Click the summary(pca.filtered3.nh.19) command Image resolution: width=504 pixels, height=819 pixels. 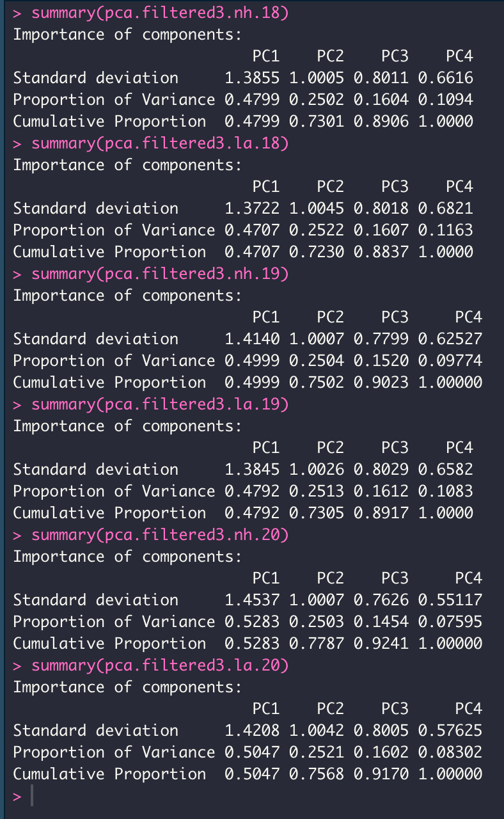pyautogui.click(x=161, y=274)
